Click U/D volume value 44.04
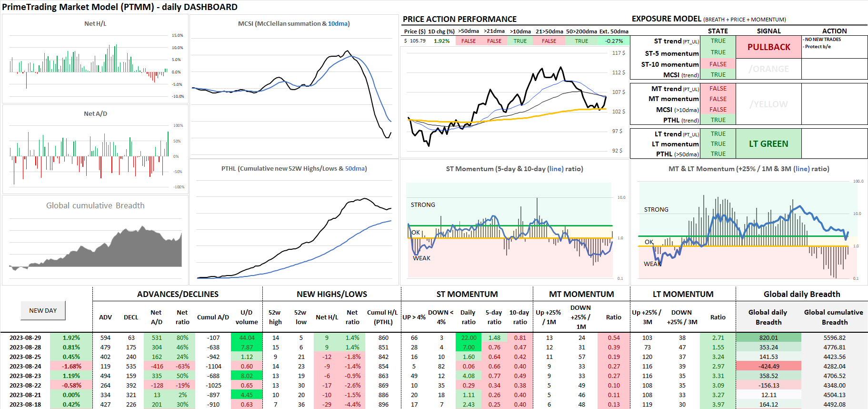 pos(247,337)
